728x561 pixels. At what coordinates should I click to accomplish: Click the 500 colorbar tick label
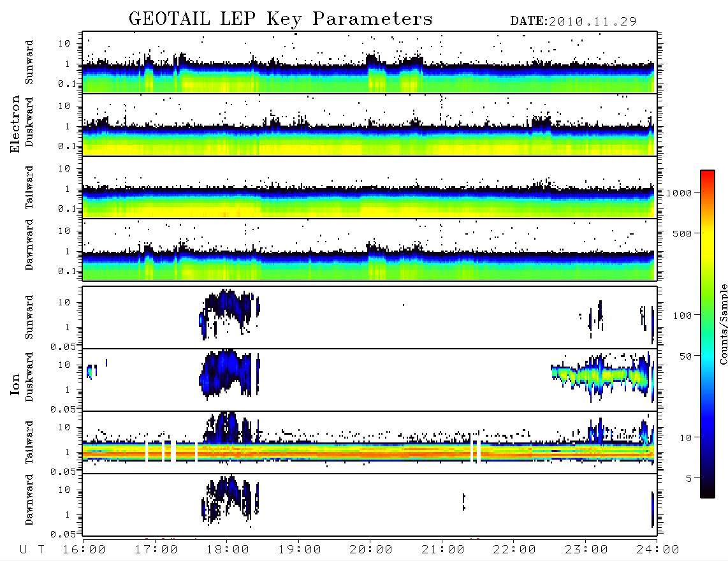click(682, 233)
